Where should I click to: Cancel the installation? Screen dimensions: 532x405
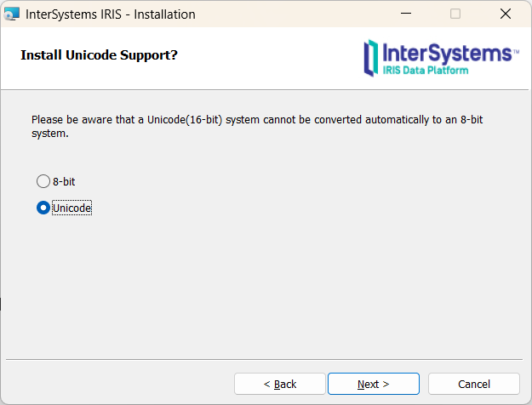click(474, 384)
